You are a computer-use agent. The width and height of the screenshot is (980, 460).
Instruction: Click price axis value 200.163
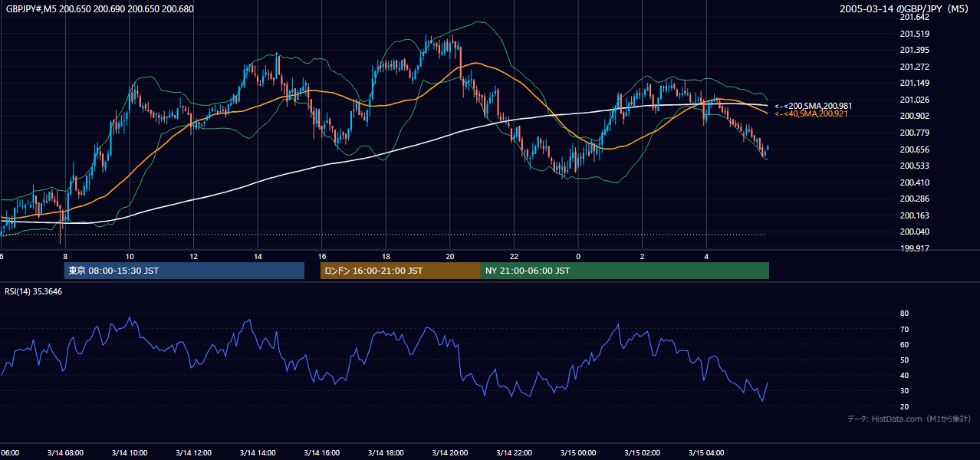coord(915,215)
